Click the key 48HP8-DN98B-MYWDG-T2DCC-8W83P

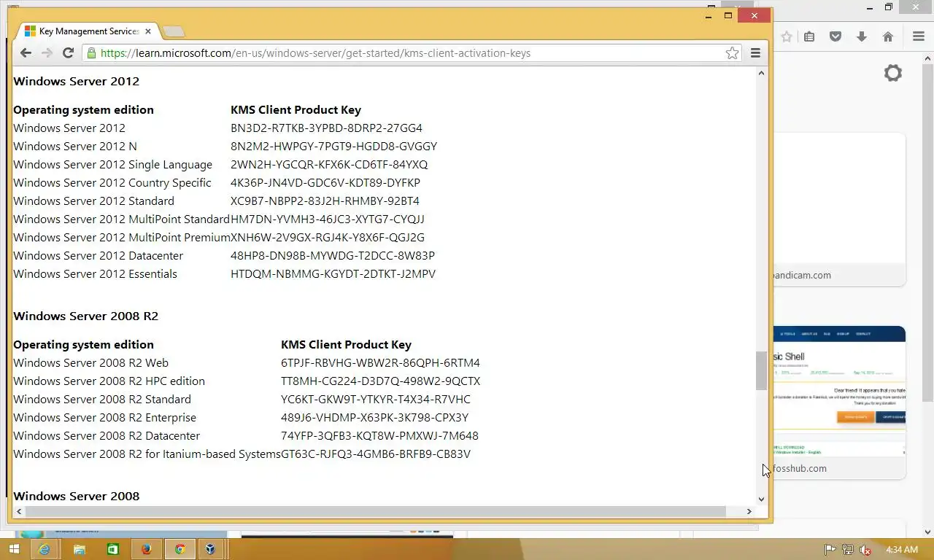point(333,256)
